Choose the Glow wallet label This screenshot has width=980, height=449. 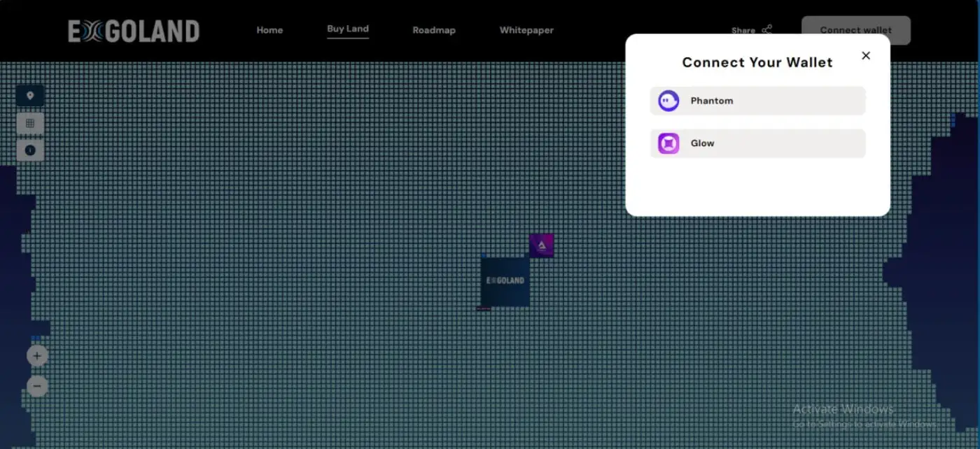tap(702, 143)
